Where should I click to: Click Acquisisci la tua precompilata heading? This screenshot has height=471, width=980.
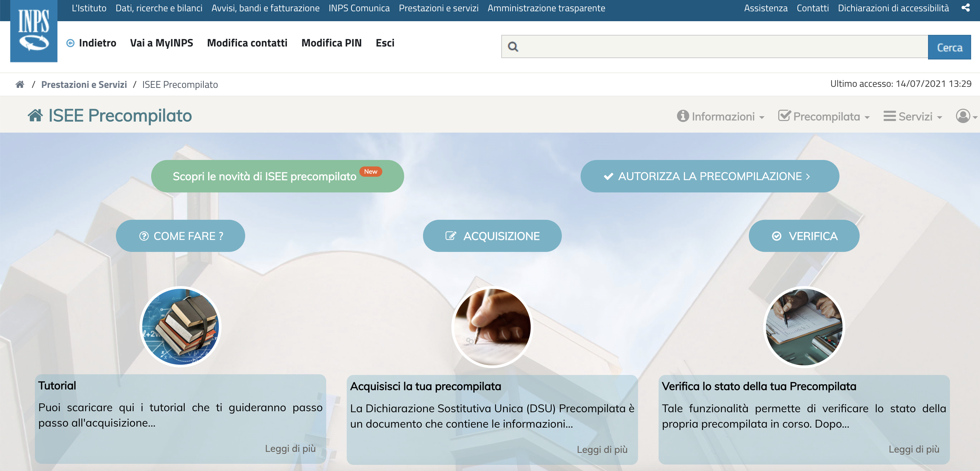[x=426, y=386]
